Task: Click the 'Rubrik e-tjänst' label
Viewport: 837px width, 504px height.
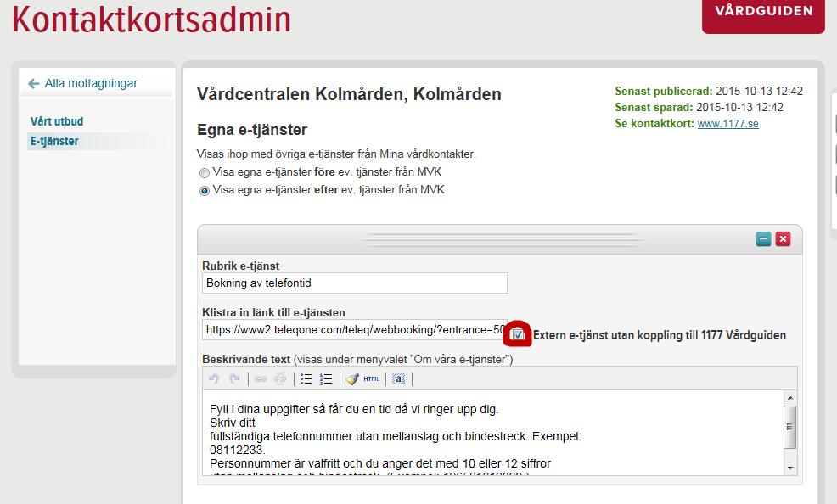Action: (241, 266)
